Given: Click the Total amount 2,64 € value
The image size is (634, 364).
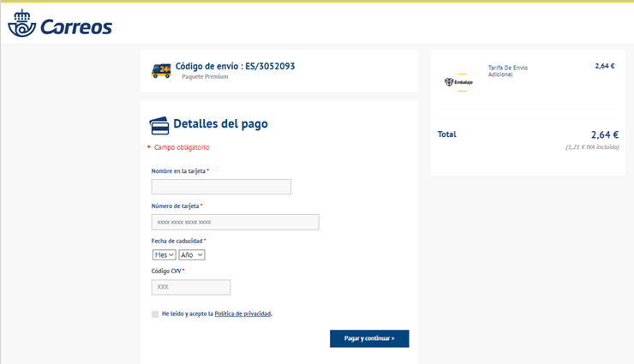Looking at the screenshot, I should point(604,134).
